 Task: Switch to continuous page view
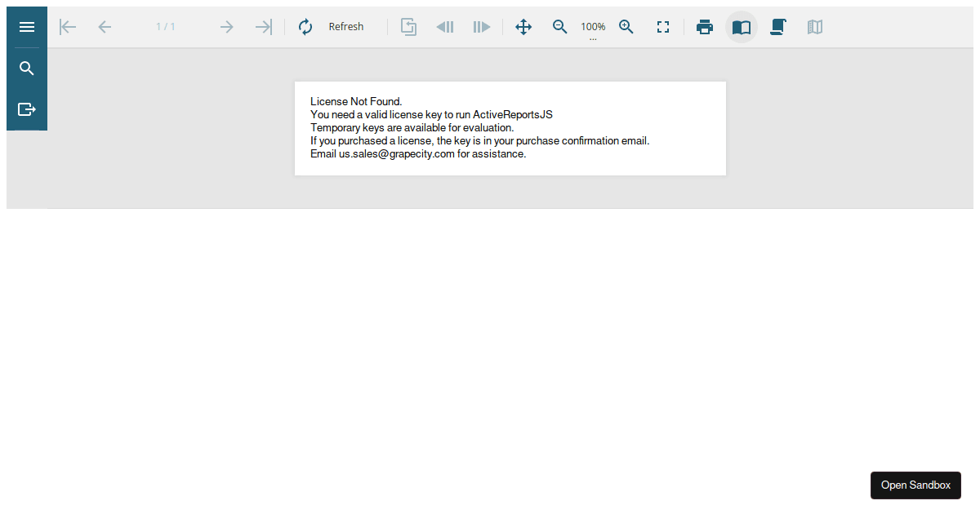778,27
